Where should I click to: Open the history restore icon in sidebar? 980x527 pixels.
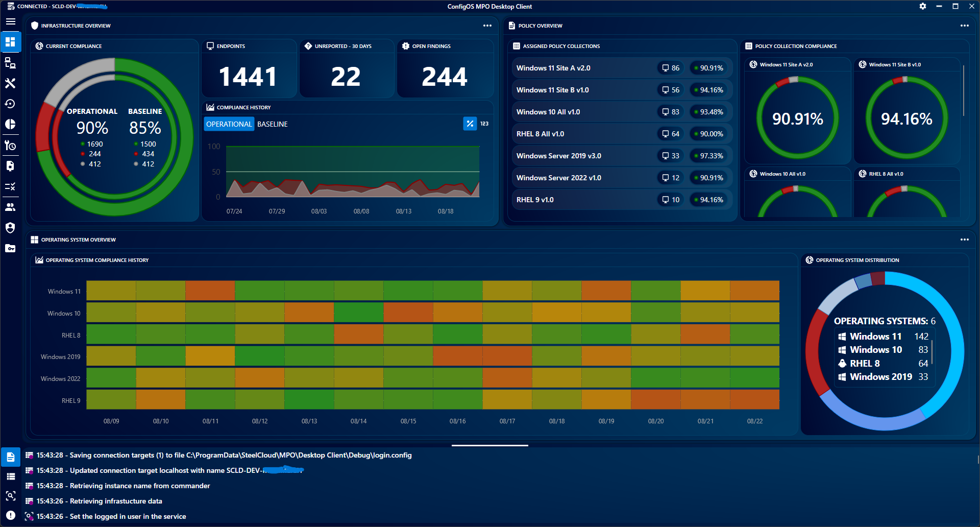coord(10,104)
